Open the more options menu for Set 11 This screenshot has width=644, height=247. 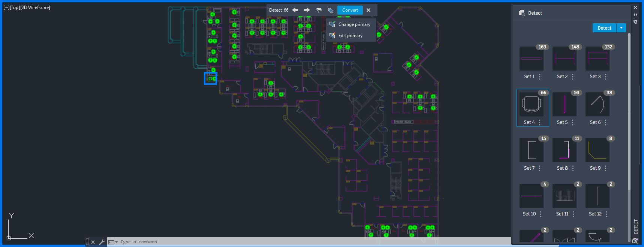[574, 214]
